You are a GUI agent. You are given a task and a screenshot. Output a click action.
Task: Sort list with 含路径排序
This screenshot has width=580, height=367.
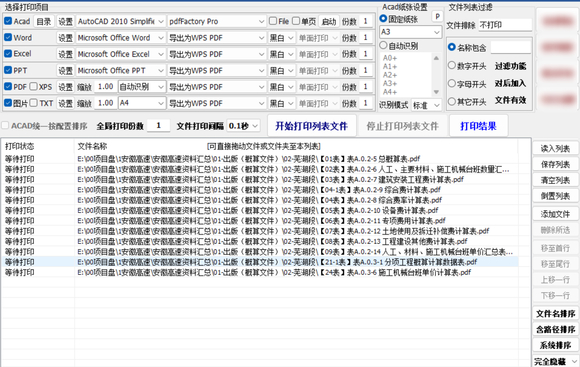coord(555,329)
